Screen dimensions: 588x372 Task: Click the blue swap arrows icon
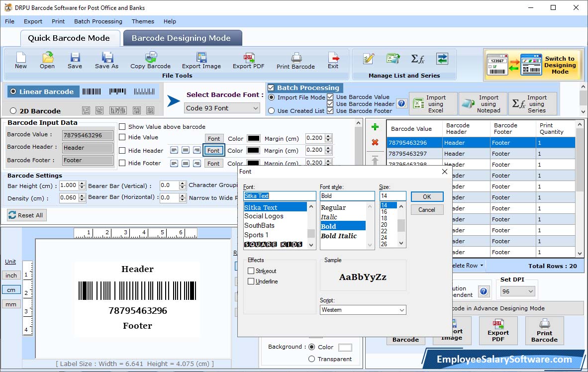click(x=442, y=59)
